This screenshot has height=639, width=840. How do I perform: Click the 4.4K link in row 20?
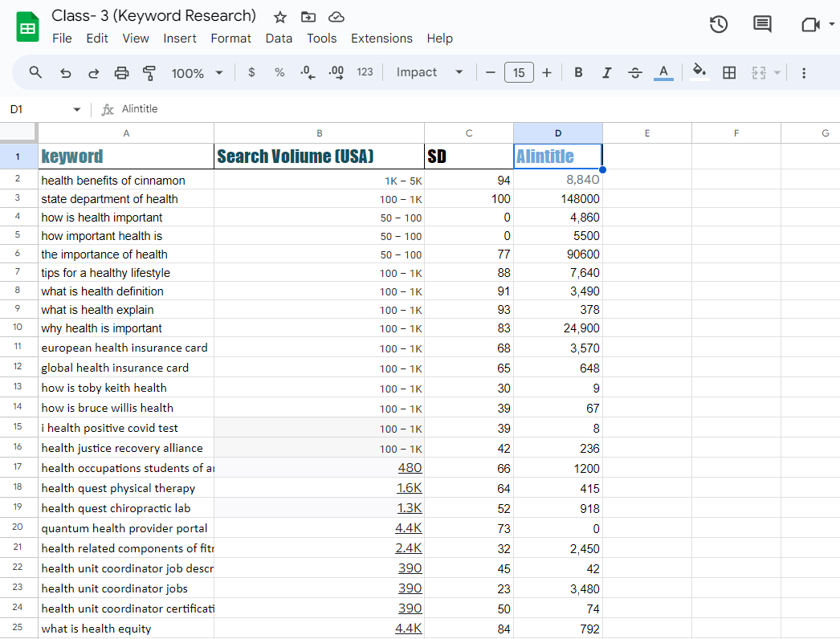tap(409, 528)
